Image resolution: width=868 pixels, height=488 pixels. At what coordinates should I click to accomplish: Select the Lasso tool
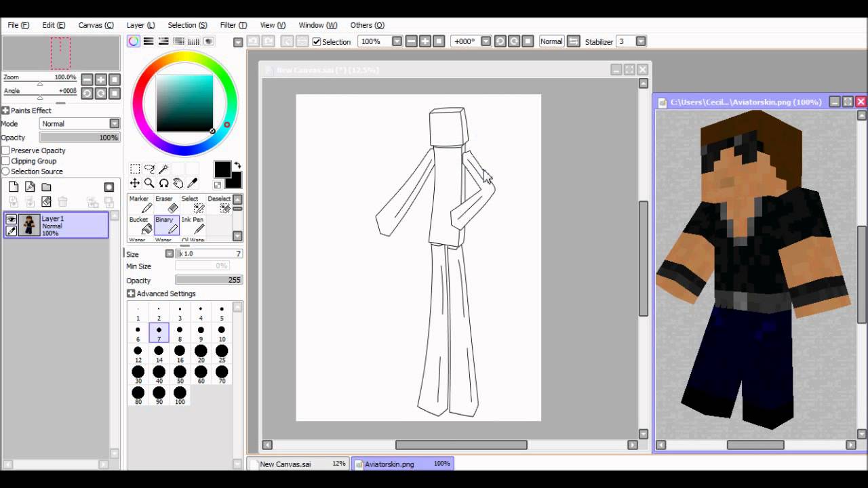tap(149, 169)
